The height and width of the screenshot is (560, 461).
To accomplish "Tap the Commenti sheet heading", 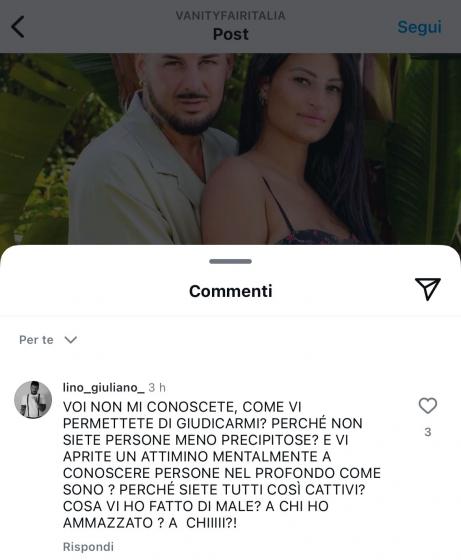I will (230, 291).
